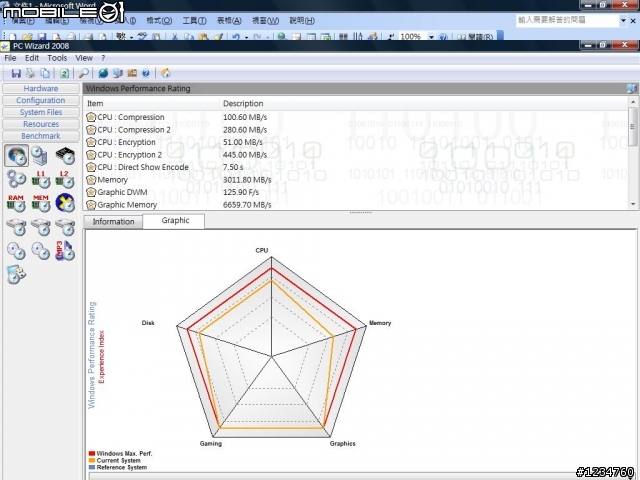The image size is (640, 480).
Task: Expand the Word help question box dropdown
Action: point(623,20)
